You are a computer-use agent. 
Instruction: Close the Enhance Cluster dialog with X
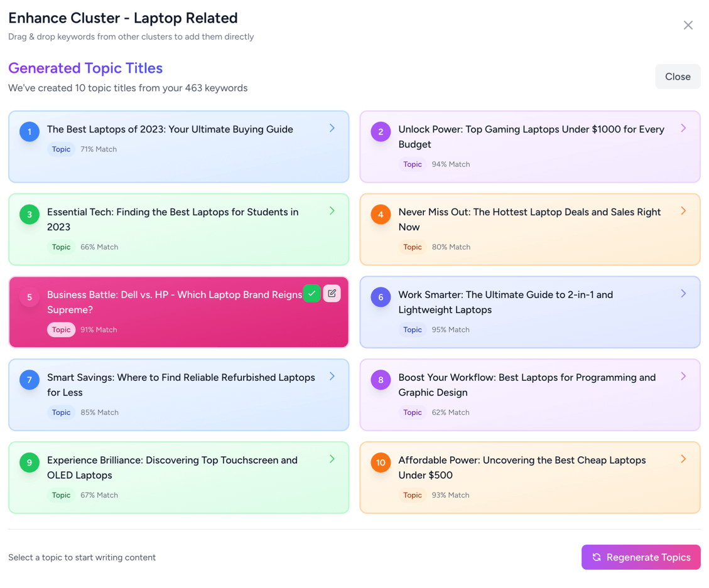coord(688,25)
